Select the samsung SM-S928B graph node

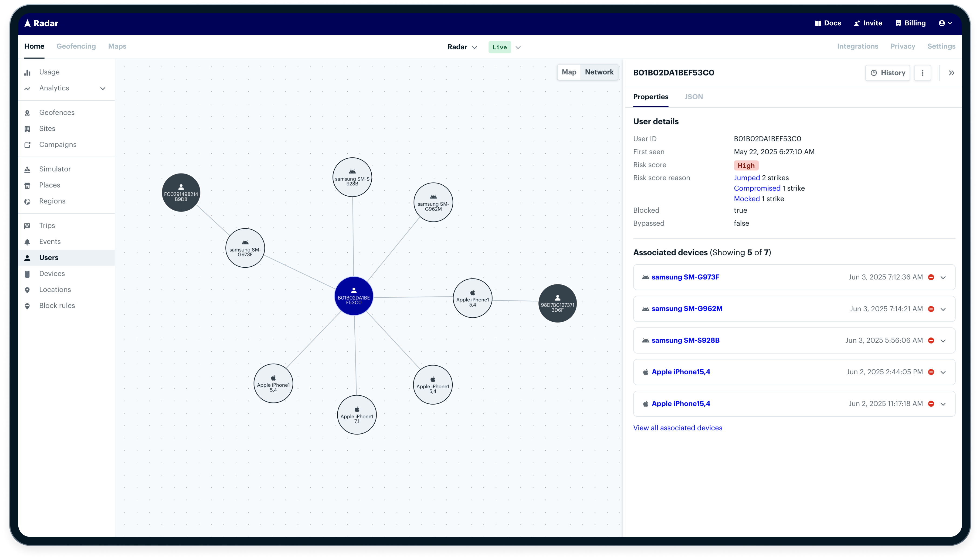pos(352,177)
